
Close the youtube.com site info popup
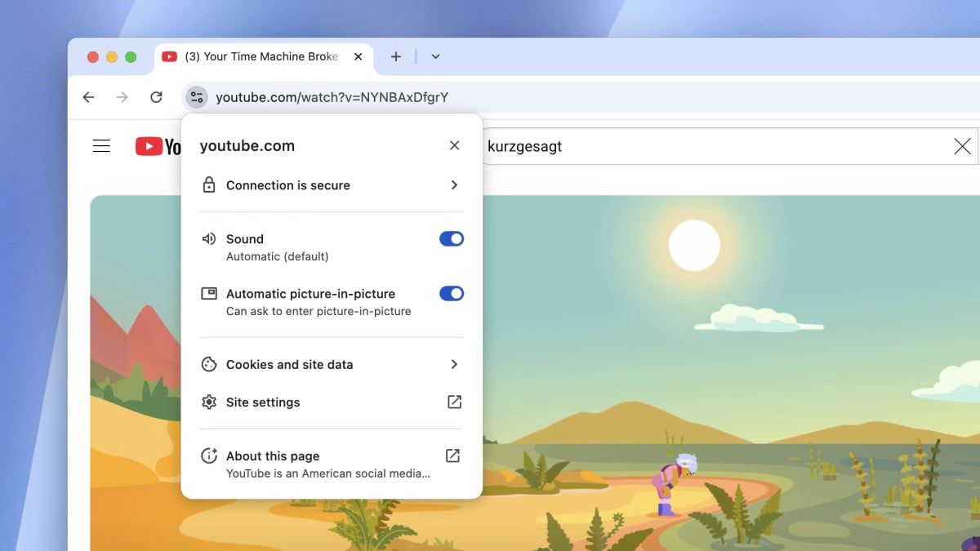[455, 145]
